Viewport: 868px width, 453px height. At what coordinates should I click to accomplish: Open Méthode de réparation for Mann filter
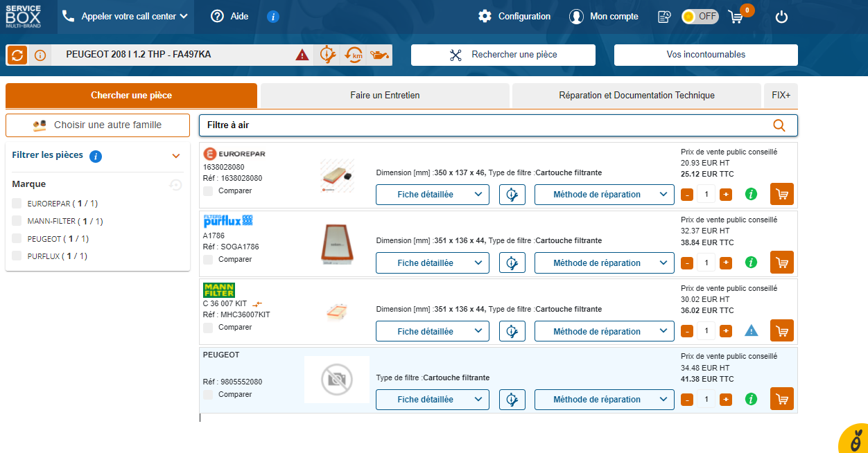(604, 331)
